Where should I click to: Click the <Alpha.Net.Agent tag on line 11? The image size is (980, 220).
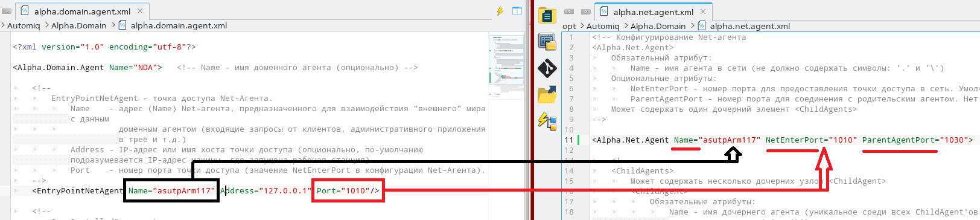[x=631, y=140]
